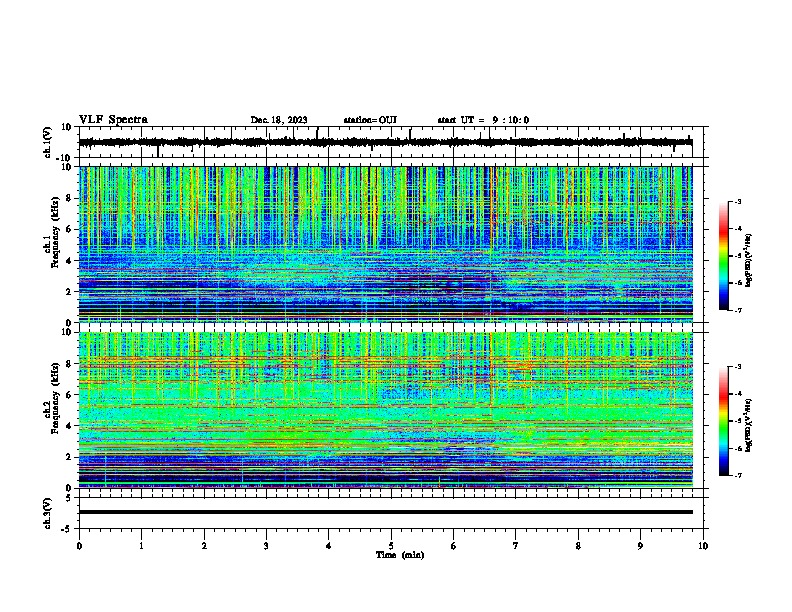This screenshot has height=612, width=792.
Task: Click the "start UT = 9 : 10: 0" text
Action: coord(483,120)
